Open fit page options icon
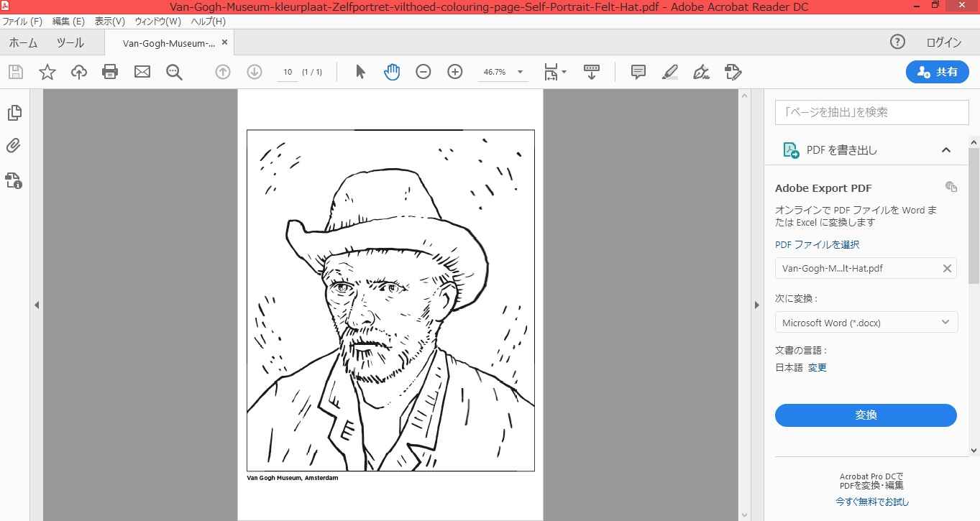Screen dimensions: 980x521 [555, 72]
